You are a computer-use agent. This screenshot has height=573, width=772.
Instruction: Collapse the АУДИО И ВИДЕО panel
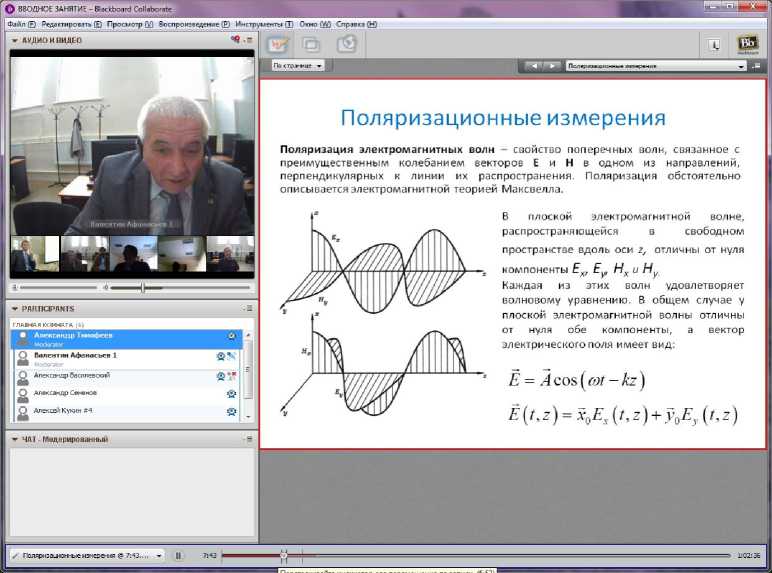14,41
